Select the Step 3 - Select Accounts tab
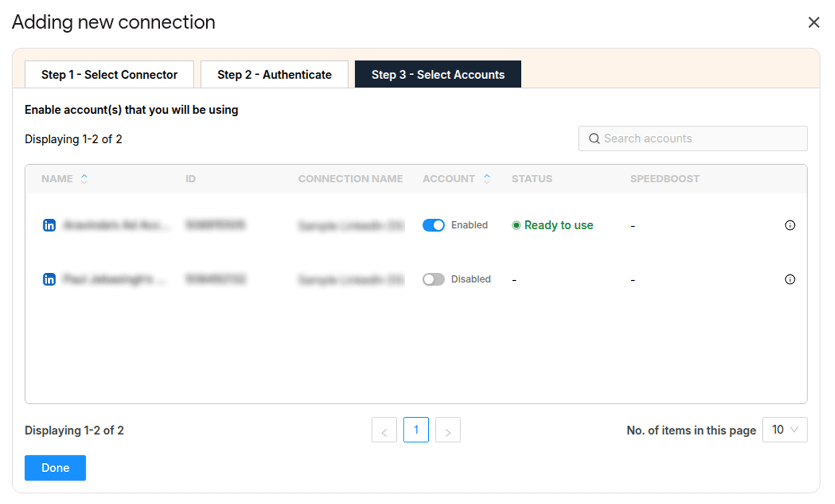 point(438,74)
